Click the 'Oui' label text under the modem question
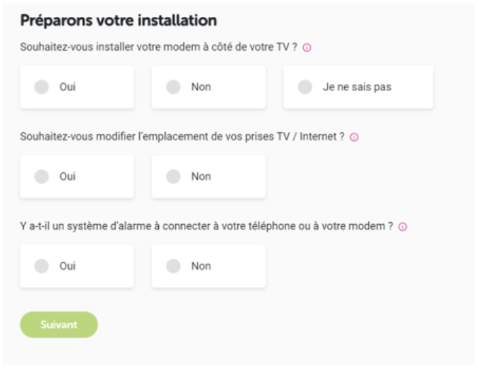This screenshot has width=480, height=370. click(68, 87)
